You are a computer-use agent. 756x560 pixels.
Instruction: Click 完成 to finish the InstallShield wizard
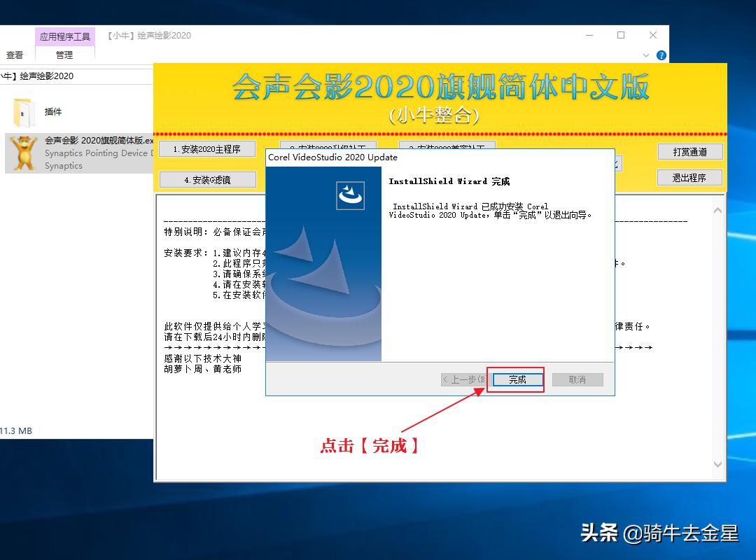517,379
